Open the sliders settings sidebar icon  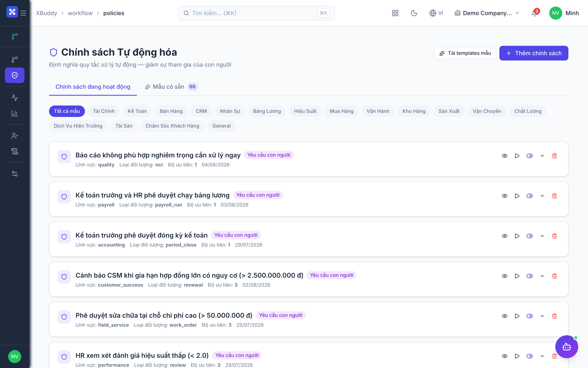pos(14,174)
